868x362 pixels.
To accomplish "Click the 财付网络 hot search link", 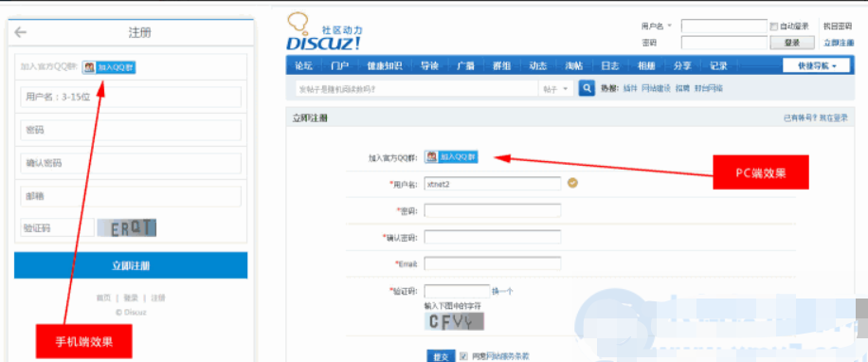I will pos(709,88).
